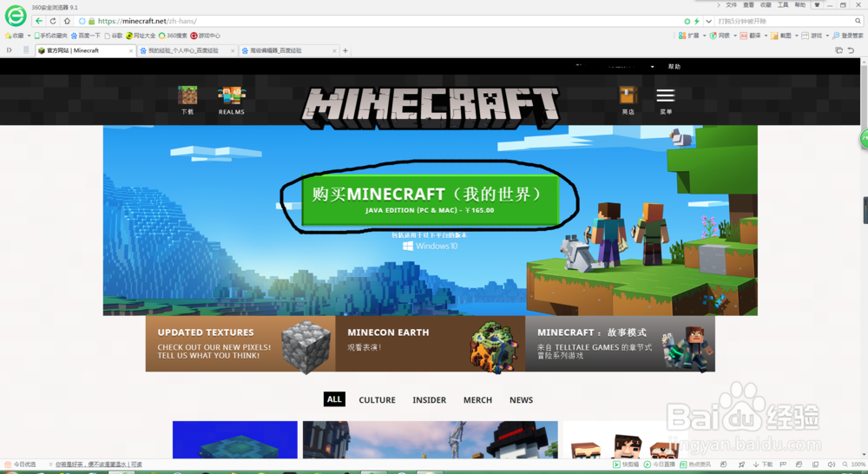Click the tab windows icon beside undo

pyautogui.click(x=838, y=50)
